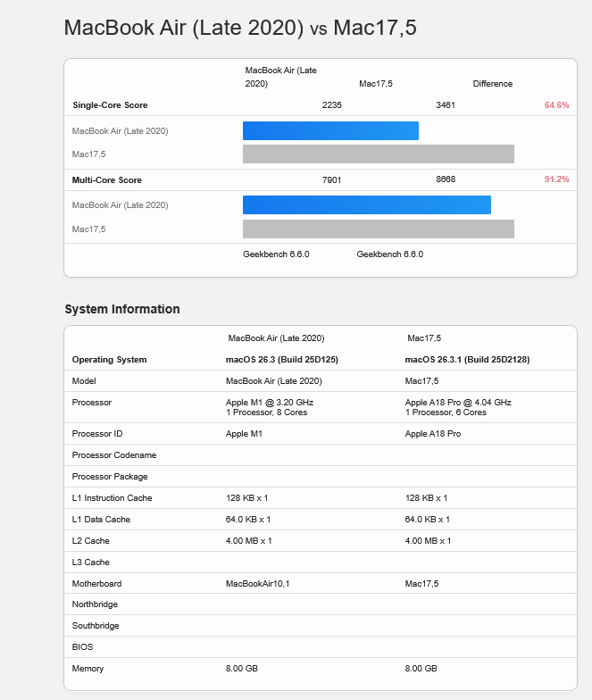592x700 pixels.
Task: Select the multi-core score 7901
Action: (x=331, y=179)
